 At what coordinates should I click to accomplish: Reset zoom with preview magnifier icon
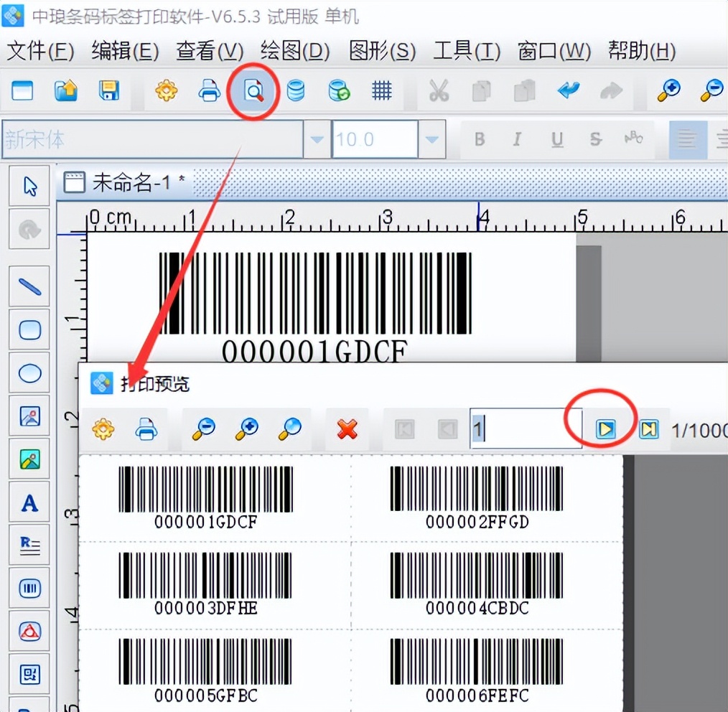pyautogui.click(x=290, y=429)
